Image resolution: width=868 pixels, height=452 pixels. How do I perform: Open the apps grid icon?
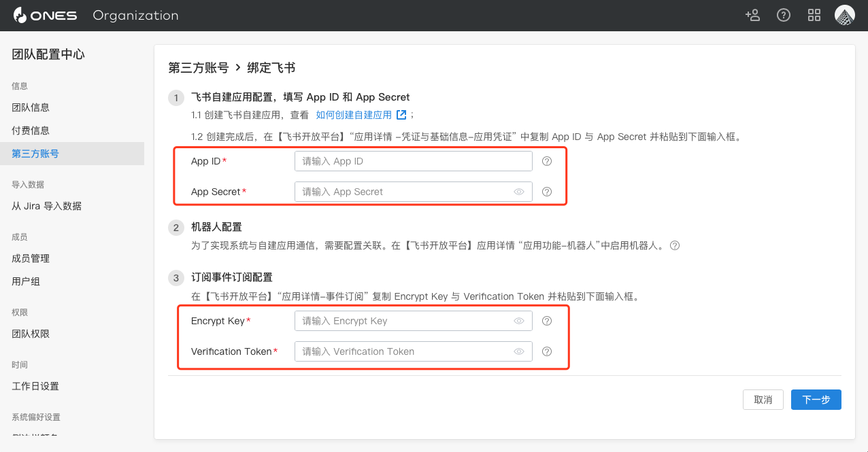[814, 15]
